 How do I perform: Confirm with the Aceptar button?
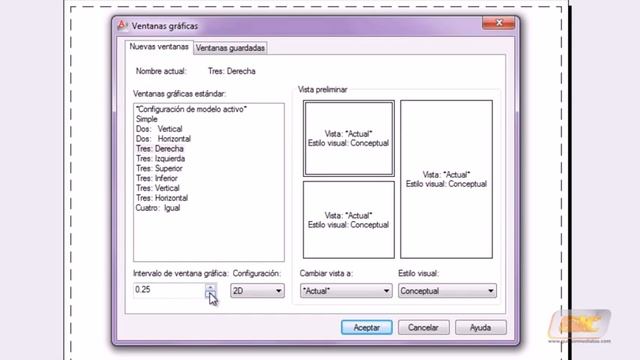[x=367, y=327]
